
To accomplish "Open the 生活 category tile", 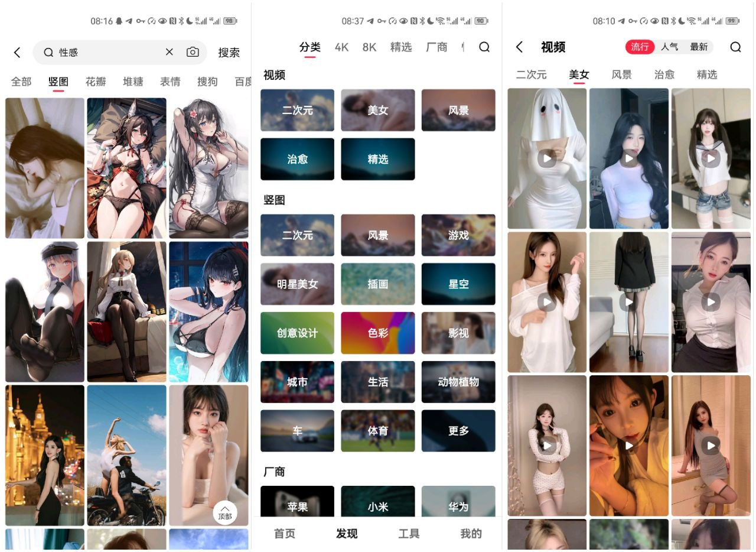I will click(378, 382).
